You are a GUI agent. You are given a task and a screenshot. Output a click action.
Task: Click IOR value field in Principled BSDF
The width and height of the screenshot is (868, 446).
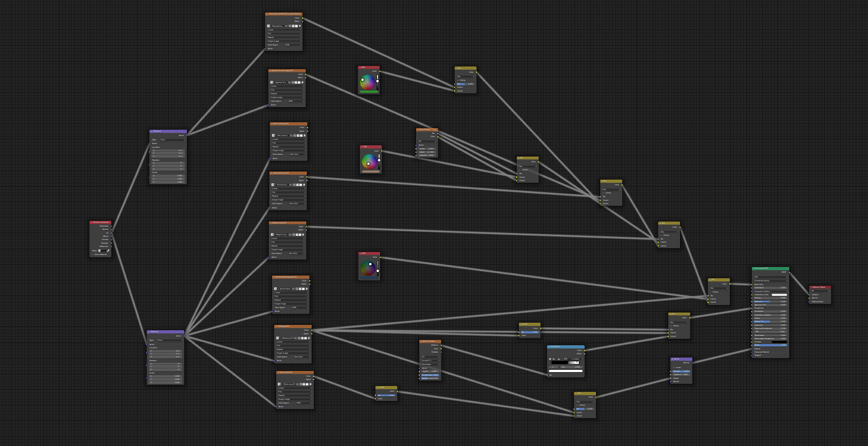771,332
